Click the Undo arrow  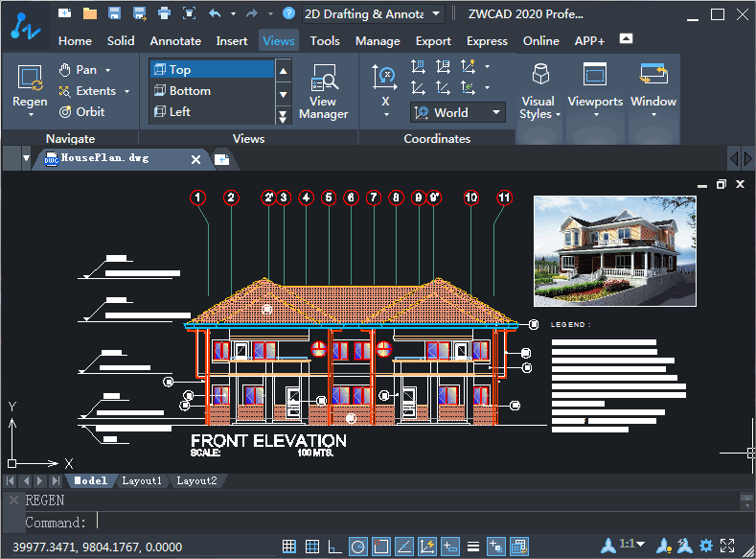215,13
